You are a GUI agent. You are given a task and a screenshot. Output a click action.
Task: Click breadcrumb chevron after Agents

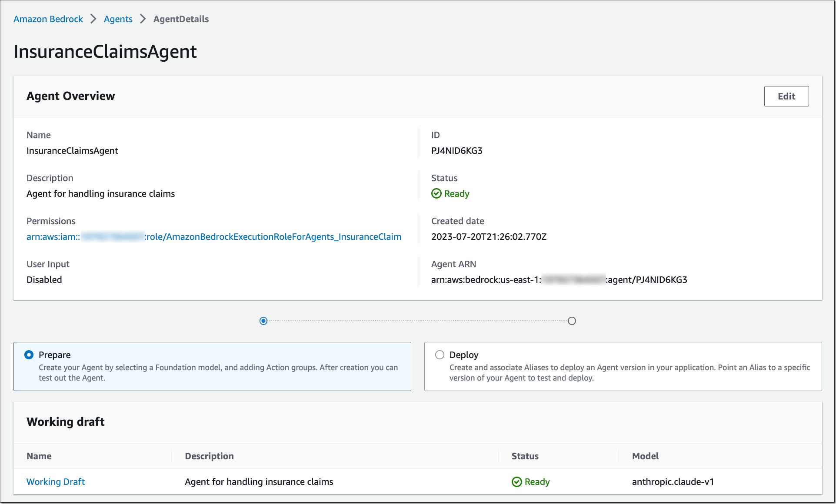pos(143,19)
